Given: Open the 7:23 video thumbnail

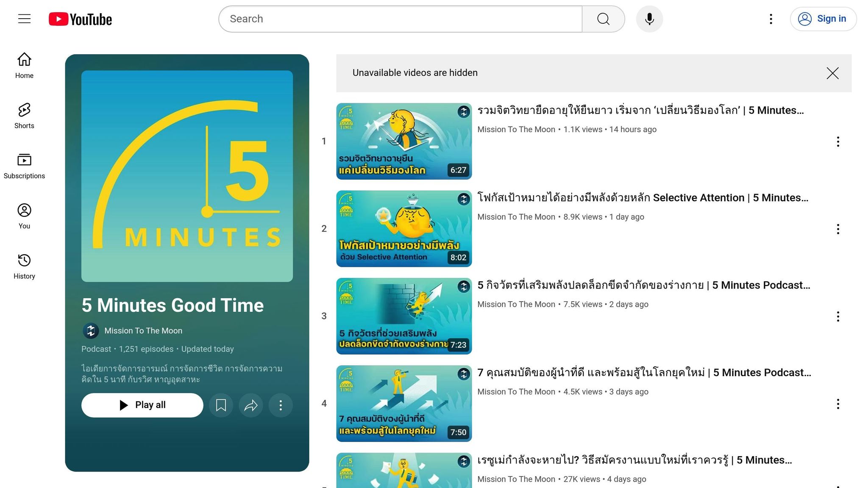Looking at the screenshot, I should pos(404,316).
